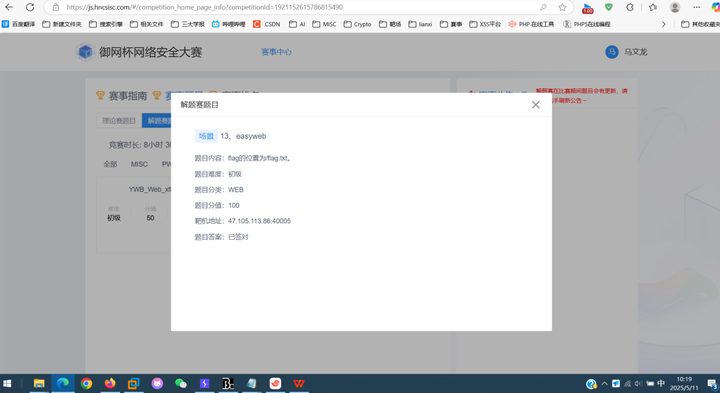The height and width of the screenshot is (393, 720).
Task: Add this page to favorites with the star
Action: click(x=562, y=7)
